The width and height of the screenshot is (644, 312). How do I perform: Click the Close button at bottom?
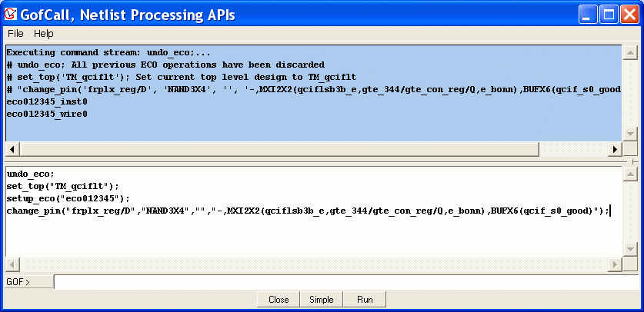[x=279, y=300]
